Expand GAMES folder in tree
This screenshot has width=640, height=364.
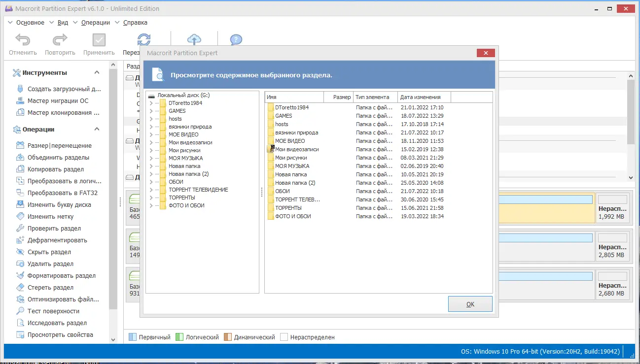(151, 111)
